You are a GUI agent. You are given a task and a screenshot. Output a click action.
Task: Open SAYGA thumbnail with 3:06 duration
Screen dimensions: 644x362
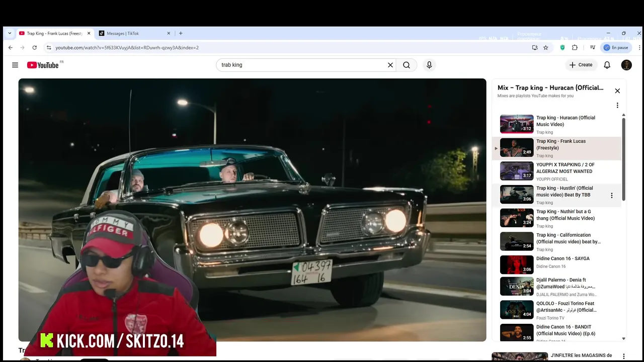(x=517, y=264)
